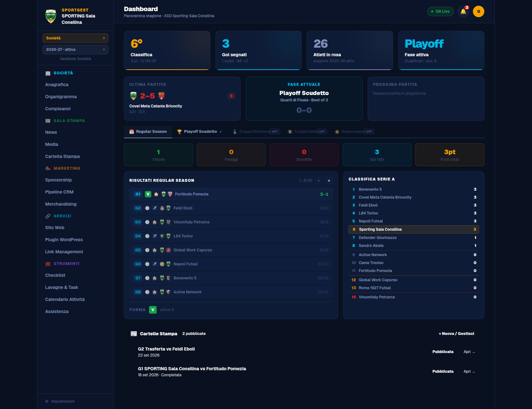
Task: Click the user avatar G icon
Action: (478, 11)
